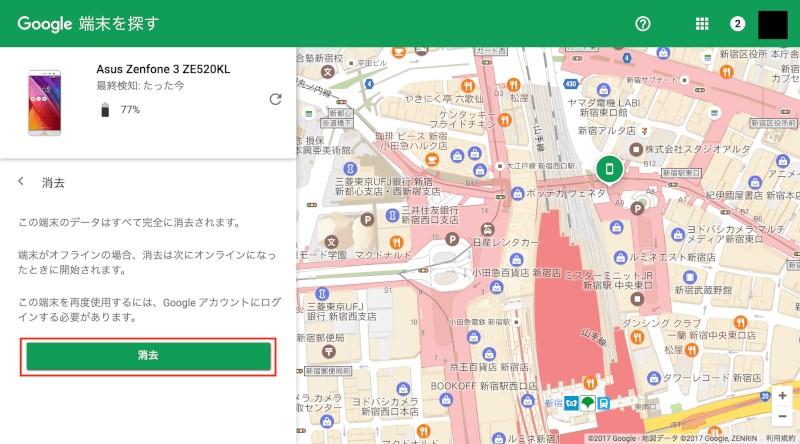
Task: Click the BOOKOFF 新宿駅西口店 map label
Action: (x=483, y=386)
